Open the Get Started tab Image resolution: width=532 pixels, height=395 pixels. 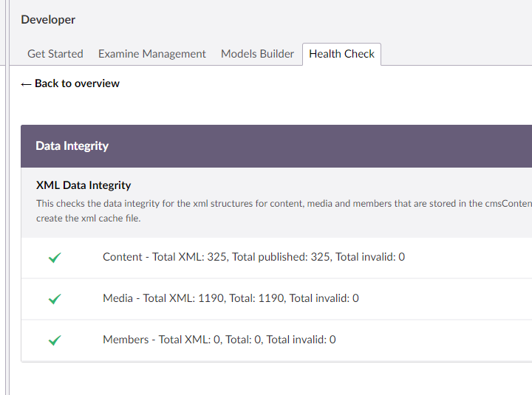click(x=55, y=54)
